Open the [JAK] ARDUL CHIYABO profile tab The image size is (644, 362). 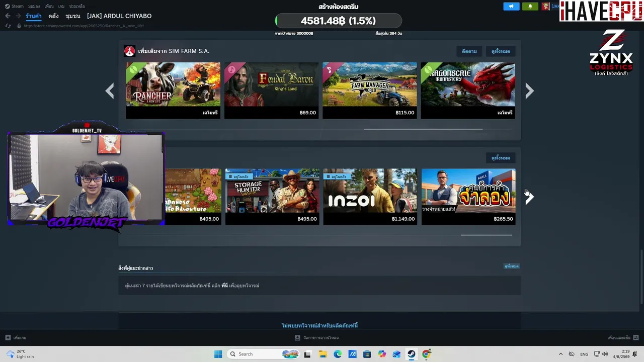(119, 16)
